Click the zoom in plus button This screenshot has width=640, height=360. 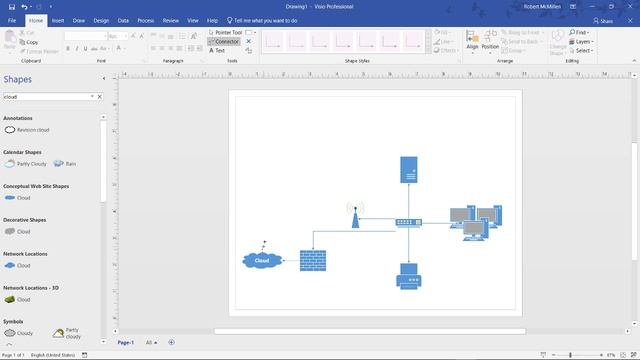pyautogui.click(x=601, y=355)
